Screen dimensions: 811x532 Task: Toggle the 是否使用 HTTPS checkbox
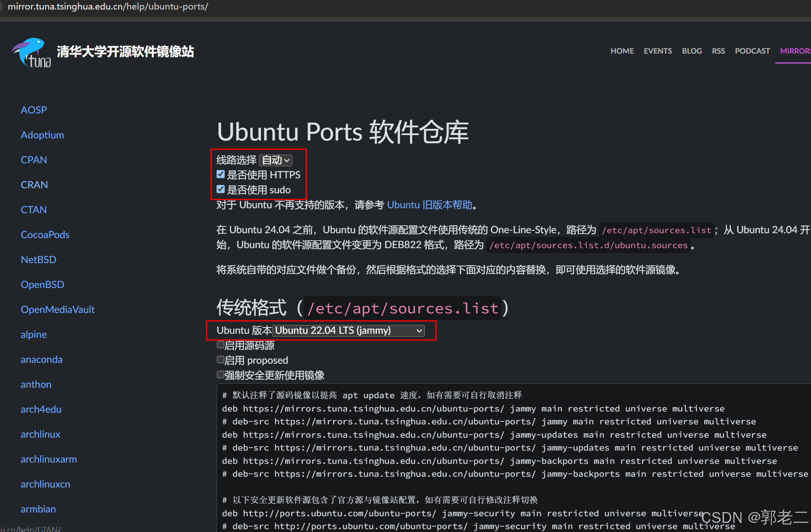click(x=221, y=174)
